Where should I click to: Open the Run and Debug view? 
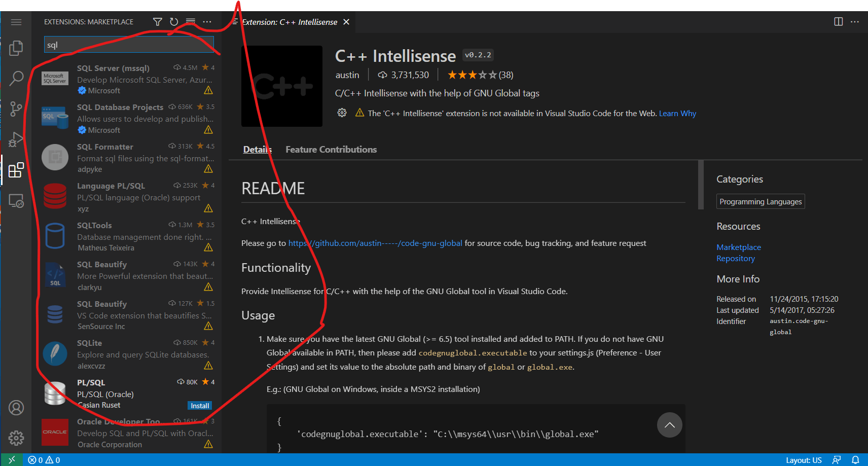[x=16, y=139]
